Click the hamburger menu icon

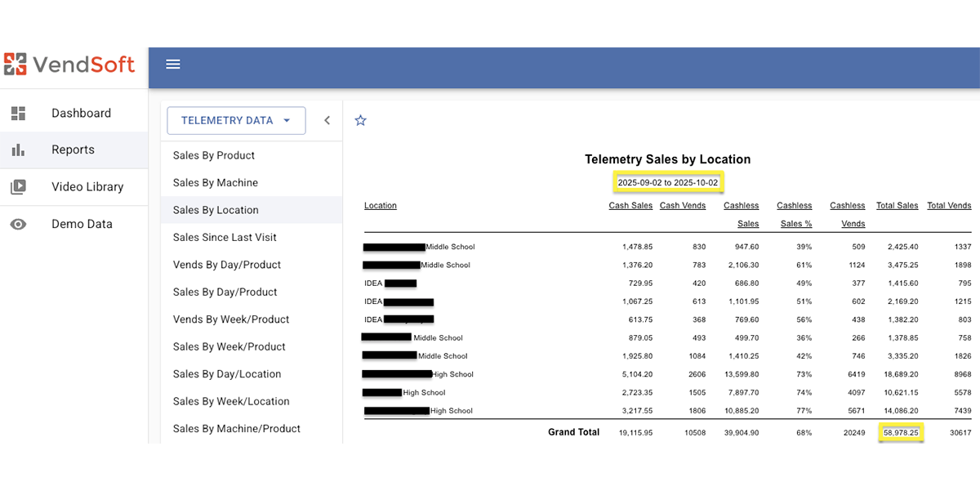(173, 65)
